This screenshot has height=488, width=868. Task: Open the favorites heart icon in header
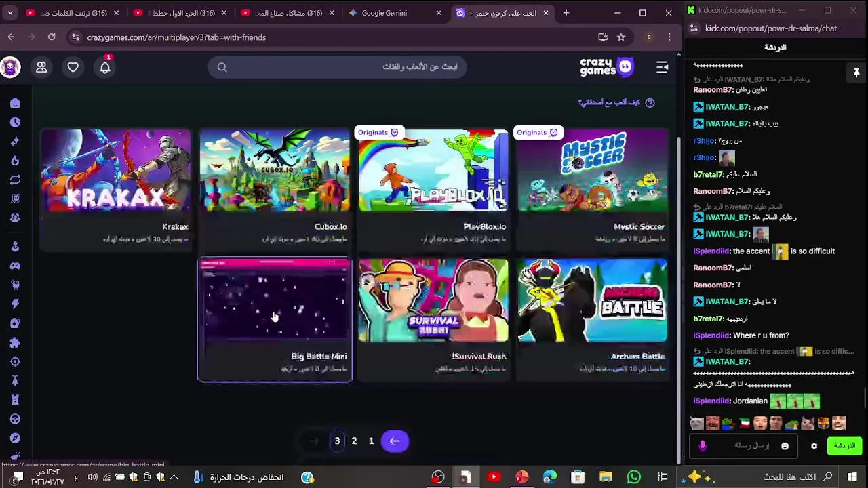point(73,67)
